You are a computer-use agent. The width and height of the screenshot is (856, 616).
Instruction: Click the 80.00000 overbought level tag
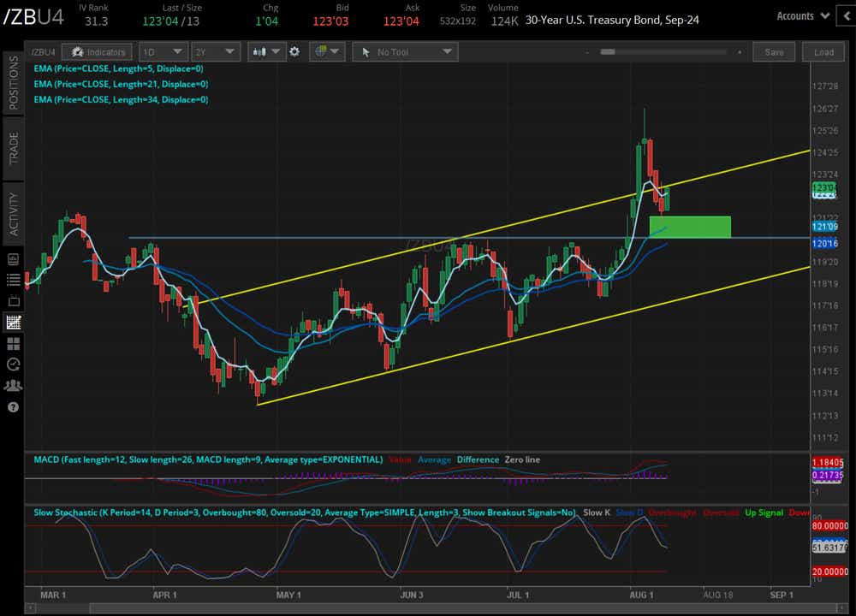click(x=829, y=526)
